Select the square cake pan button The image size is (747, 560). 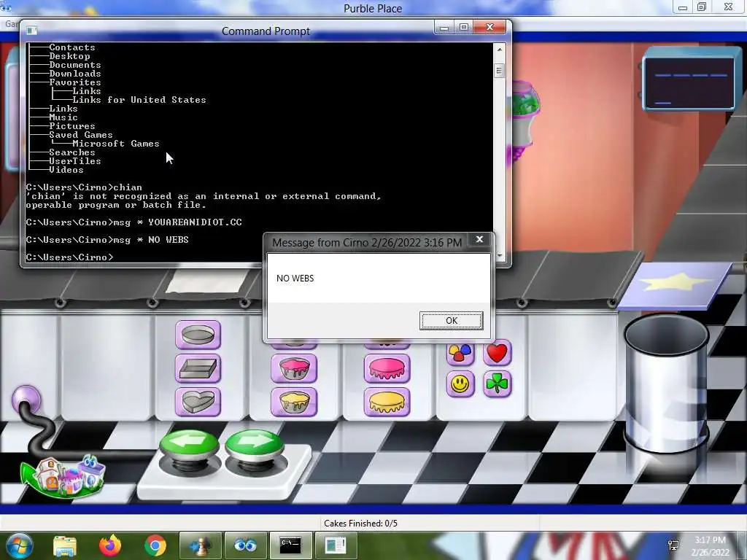pyautogui.click(x=198, y=368)
